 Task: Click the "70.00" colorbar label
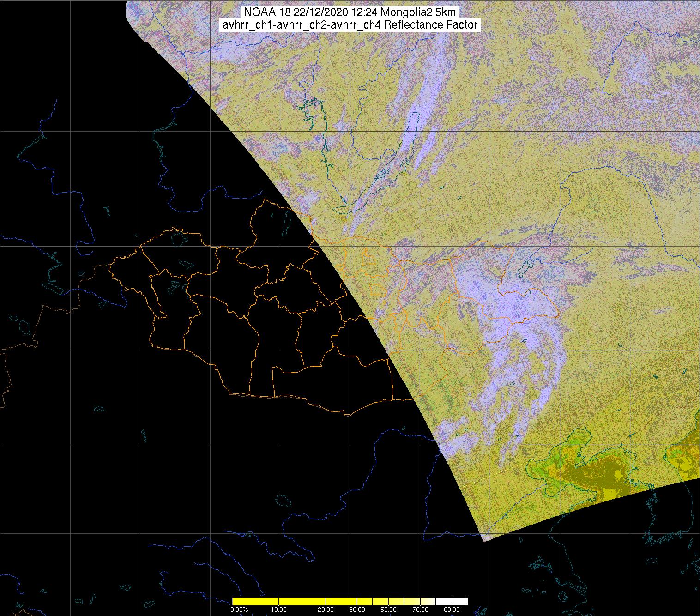point(420,610)
